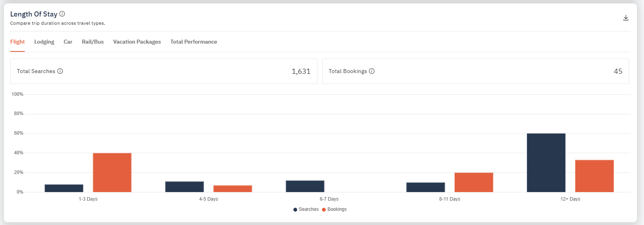Click the Total Bookings info icon
The image size is (644, 225).
(372, 71)
